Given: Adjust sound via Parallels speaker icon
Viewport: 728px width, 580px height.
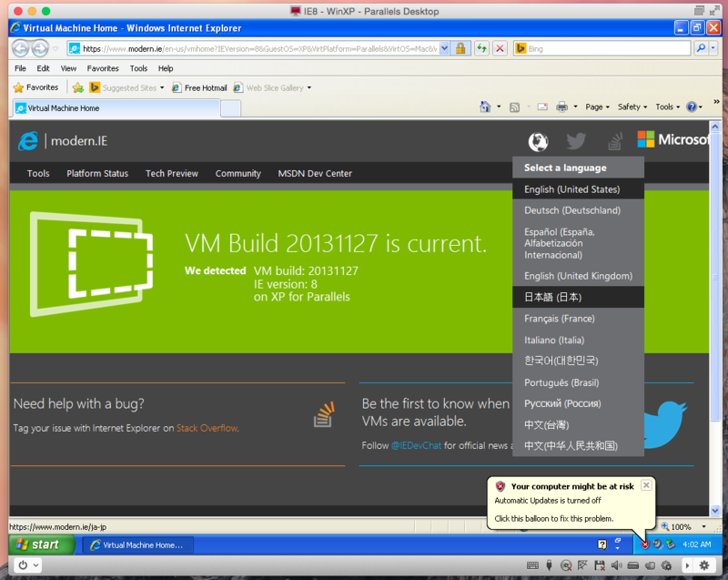Looking at the screenshot, I should (x=617, y=565).
